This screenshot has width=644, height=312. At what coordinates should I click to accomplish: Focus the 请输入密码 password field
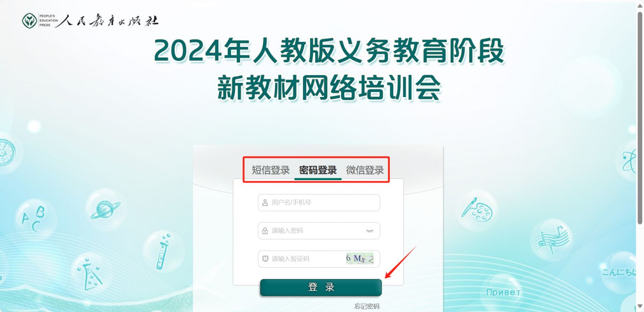coord(319,231)
